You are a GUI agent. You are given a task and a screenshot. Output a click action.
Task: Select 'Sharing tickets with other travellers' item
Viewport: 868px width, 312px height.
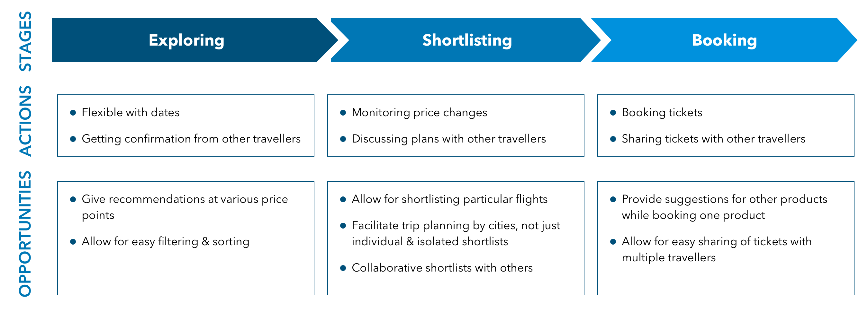(x=713, y=139)
